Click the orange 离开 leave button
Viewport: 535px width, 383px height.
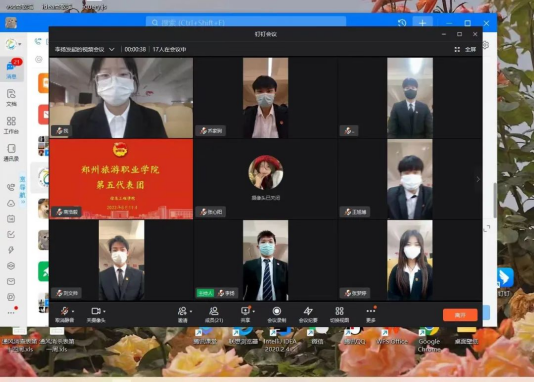pyautogui.click(x=460, y=315)
